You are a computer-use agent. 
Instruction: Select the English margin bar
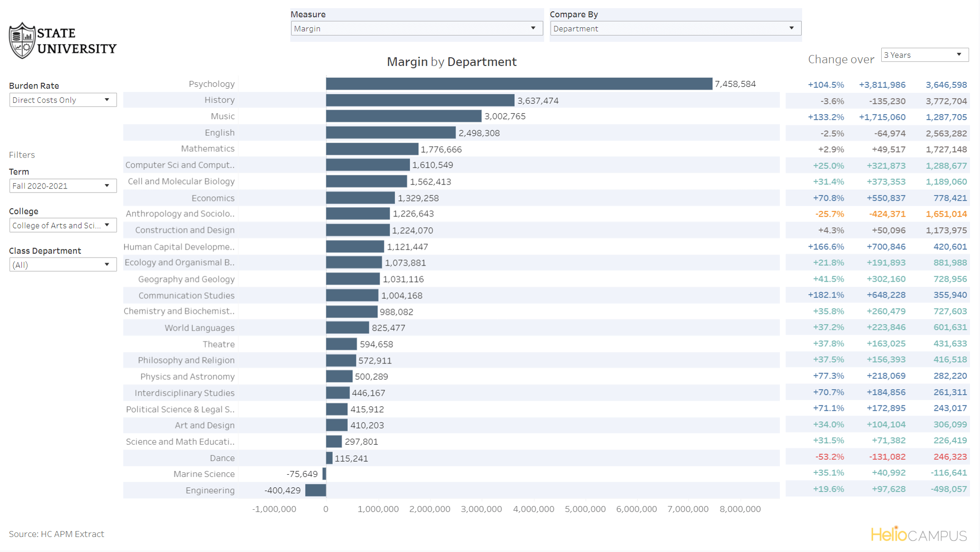tap(391, 133)
